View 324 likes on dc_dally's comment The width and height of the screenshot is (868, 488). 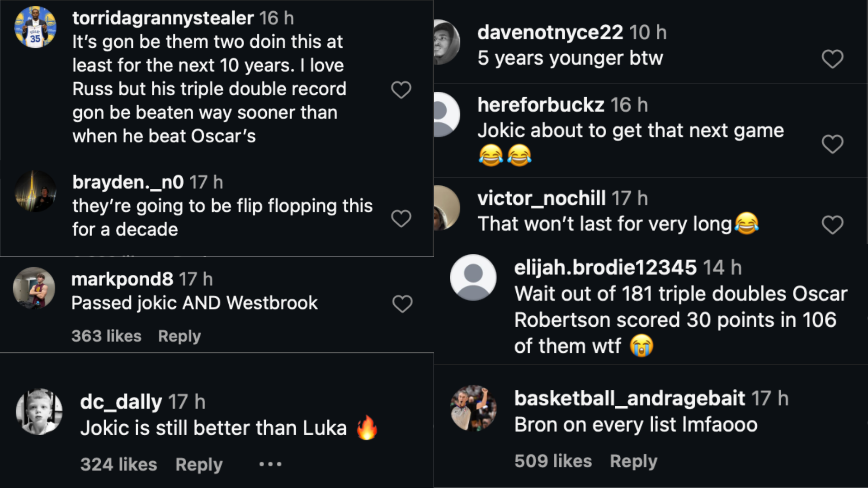pos(118,465)
